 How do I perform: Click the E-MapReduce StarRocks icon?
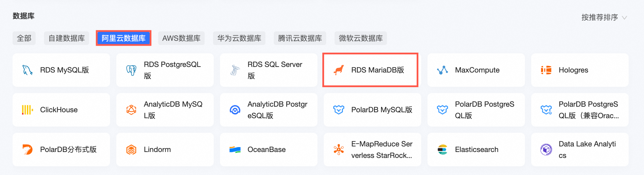point(339,150)
